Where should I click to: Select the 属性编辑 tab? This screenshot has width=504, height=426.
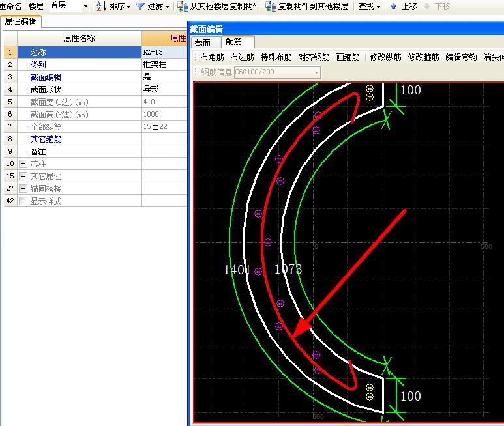(x=21, y=21)
